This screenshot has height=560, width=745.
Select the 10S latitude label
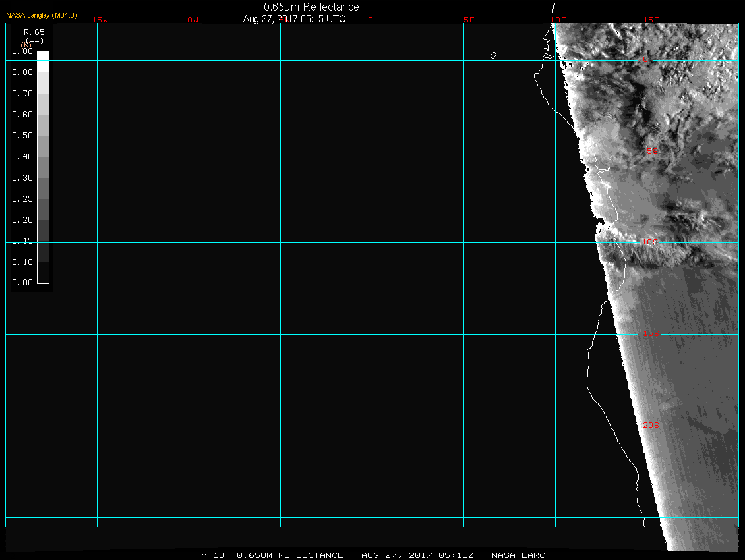click(x=650, y=242)
